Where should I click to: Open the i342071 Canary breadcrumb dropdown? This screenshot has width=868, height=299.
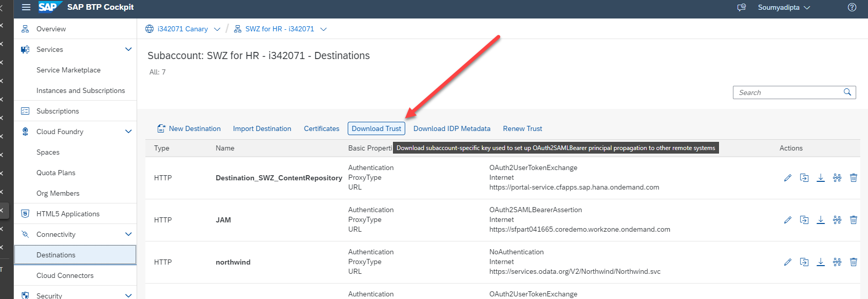(x=217, y=29)
